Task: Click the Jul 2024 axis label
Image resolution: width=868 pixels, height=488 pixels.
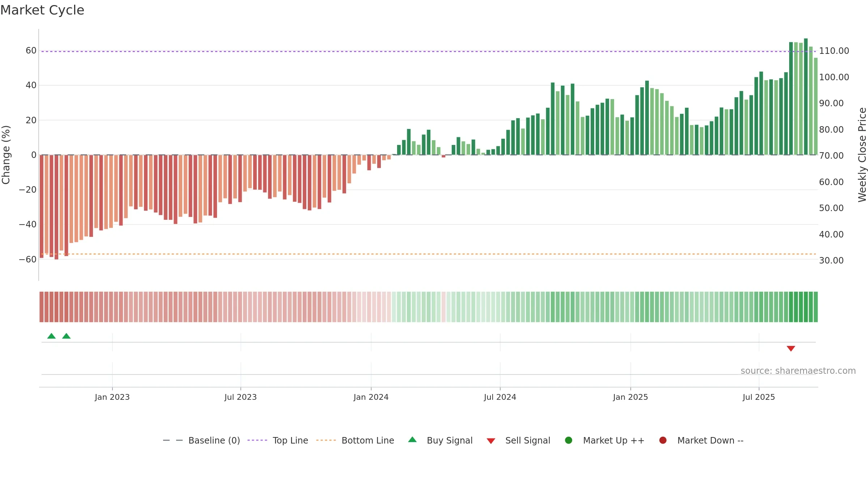Action: point(500,397)
